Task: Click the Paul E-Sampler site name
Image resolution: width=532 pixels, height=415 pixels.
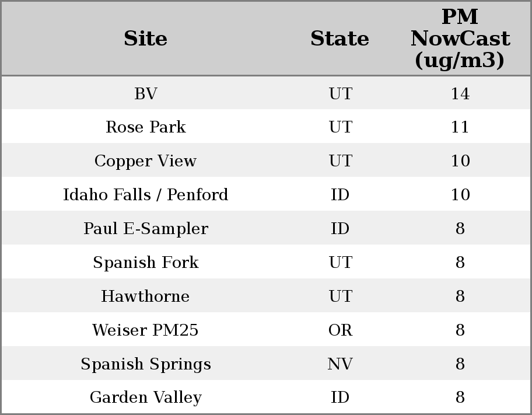Action: point(145,229)
